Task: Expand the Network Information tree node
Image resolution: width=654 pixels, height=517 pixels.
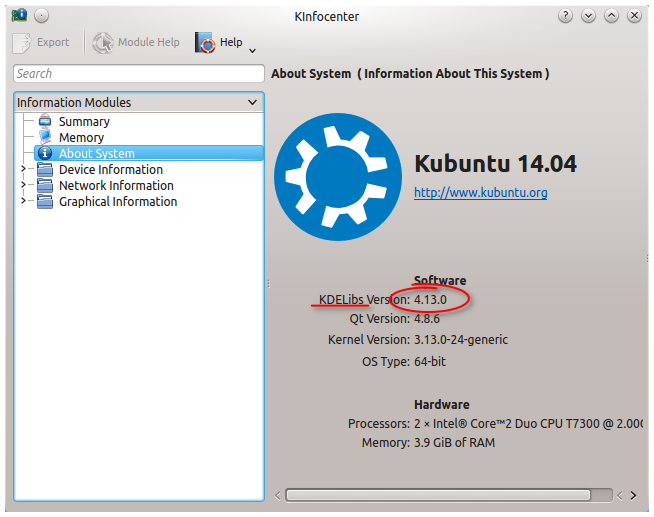Action: (x=24, y=185)
